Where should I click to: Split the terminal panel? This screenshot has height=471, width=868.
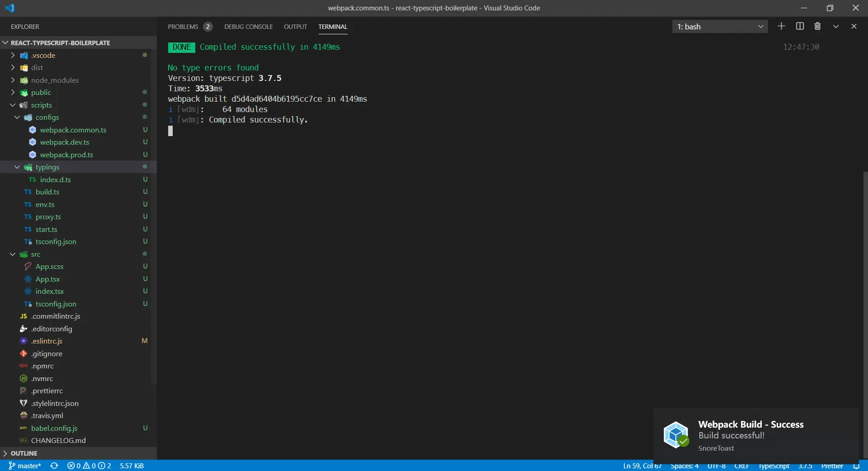(800, 26)
